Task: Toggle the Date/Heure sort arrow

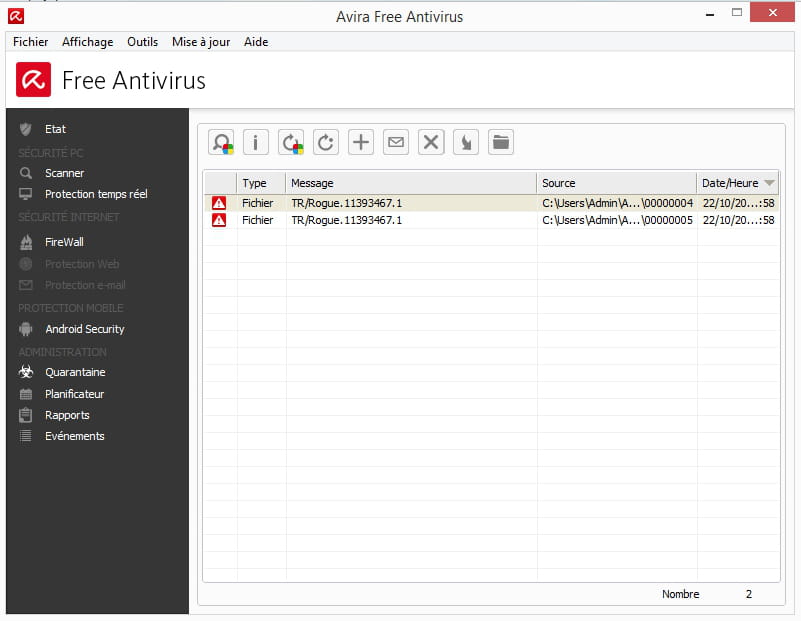Action: tap(769, 183)
